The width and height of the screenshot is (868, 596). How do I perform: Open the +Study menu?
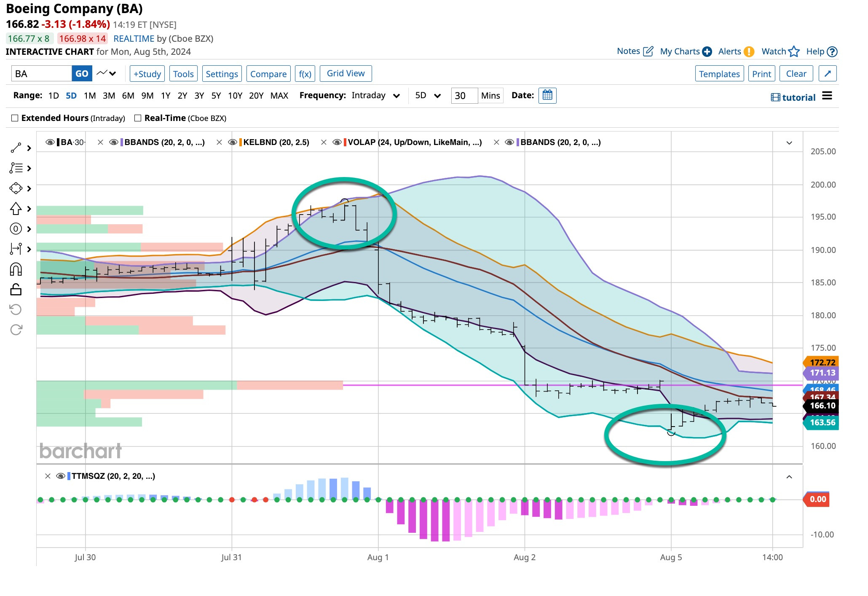click(x=147, y=74)
